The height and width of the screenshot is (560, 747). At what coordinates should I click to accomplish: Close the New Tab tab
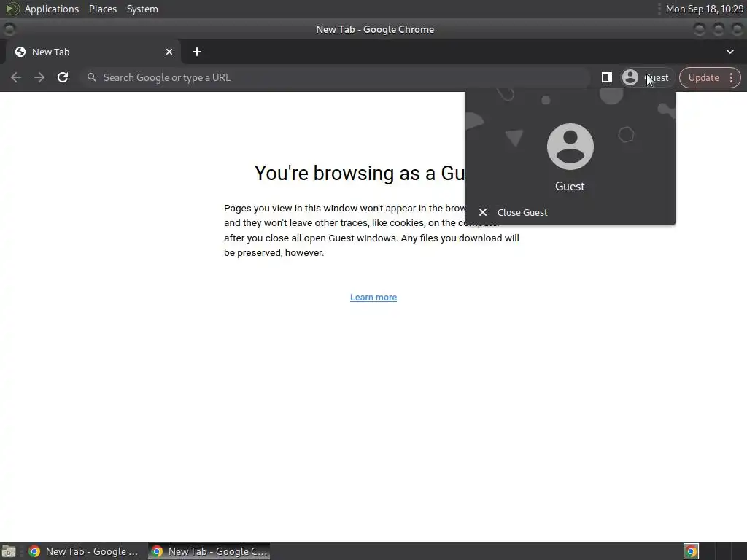coord(169,52)
